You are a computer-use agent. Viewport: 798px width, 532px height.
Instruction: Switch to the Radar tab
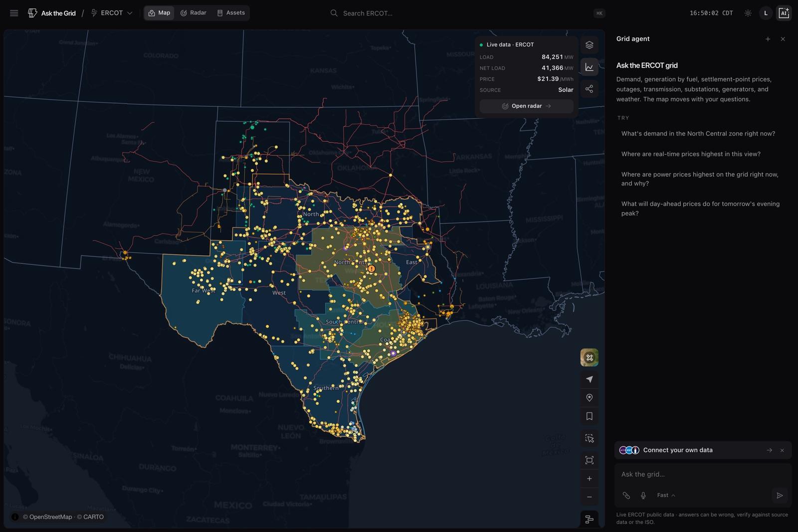193,13
